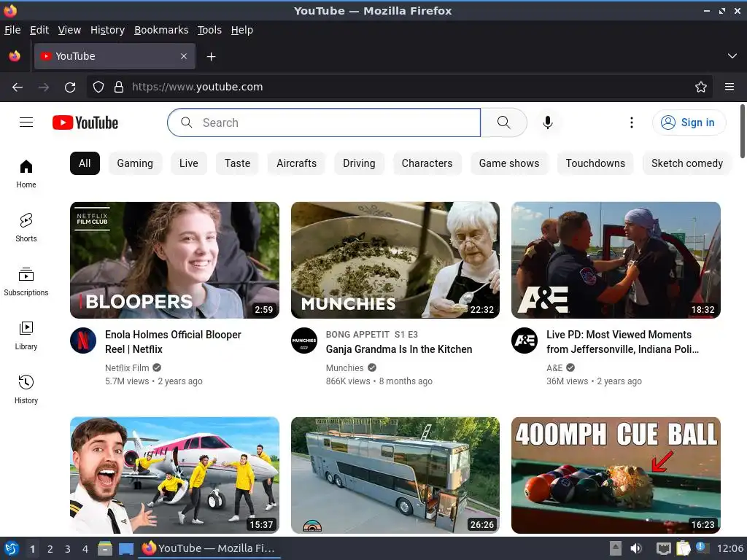
Task: Click the Netflix channel avatar
Action: tap(83, 341)
